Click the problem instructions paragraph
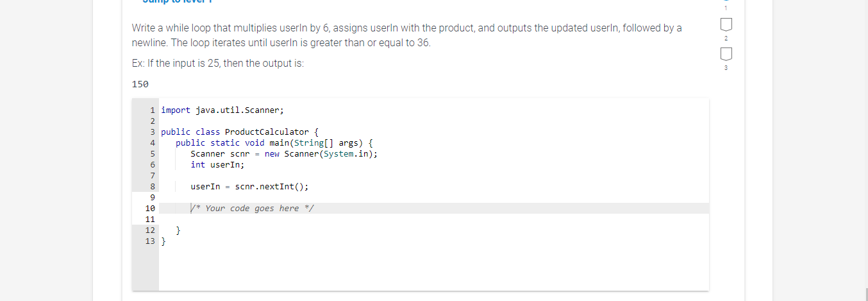The height and width of the screenshot is (301, 868). point(406,35)
